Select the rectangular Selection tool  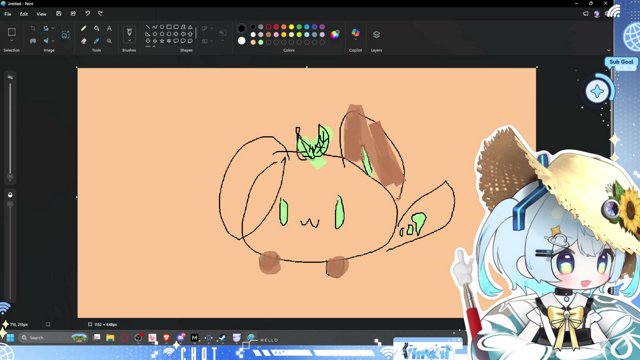click(12, 32)
